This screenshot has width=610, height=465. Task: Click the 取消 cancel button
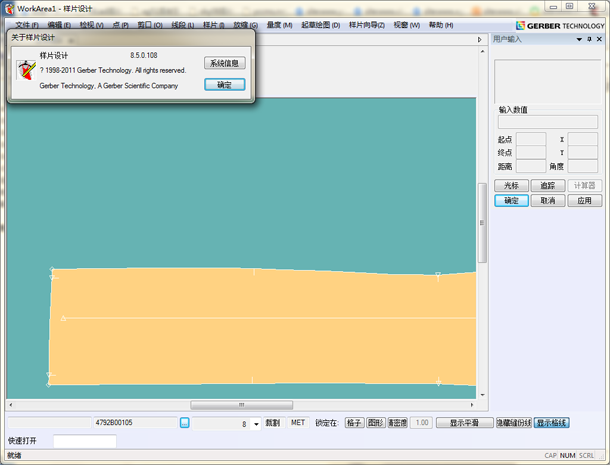coord(548,200)
